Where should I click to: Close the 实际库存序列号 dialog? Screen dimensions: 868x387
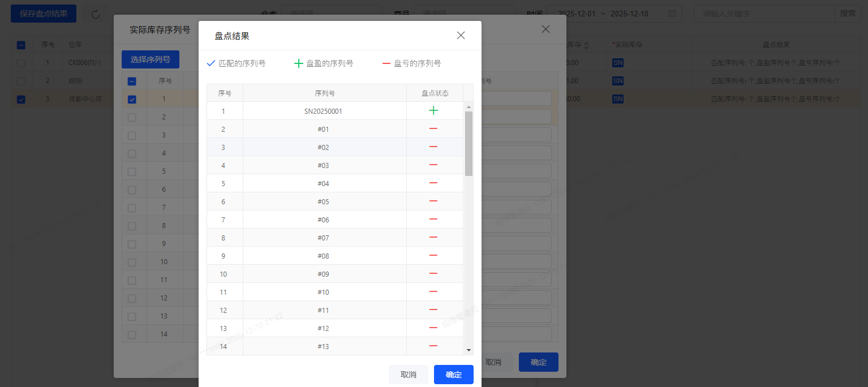[x=545, y=29]
